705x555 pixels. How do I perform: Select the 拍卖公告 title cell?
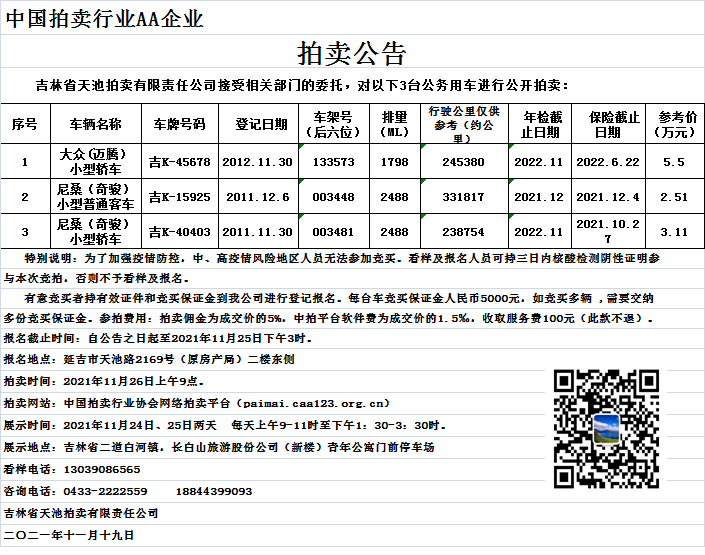click(x=352, y=52)
